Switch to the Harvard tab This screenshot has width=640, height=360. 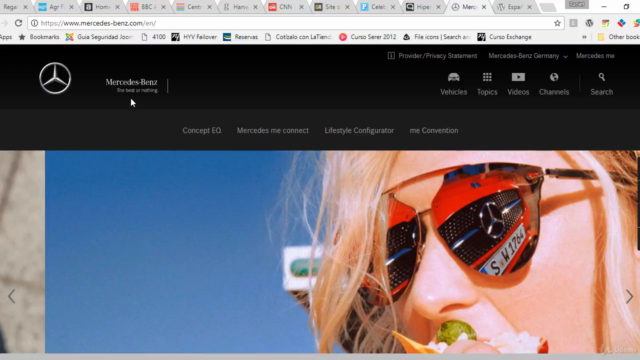239,7
